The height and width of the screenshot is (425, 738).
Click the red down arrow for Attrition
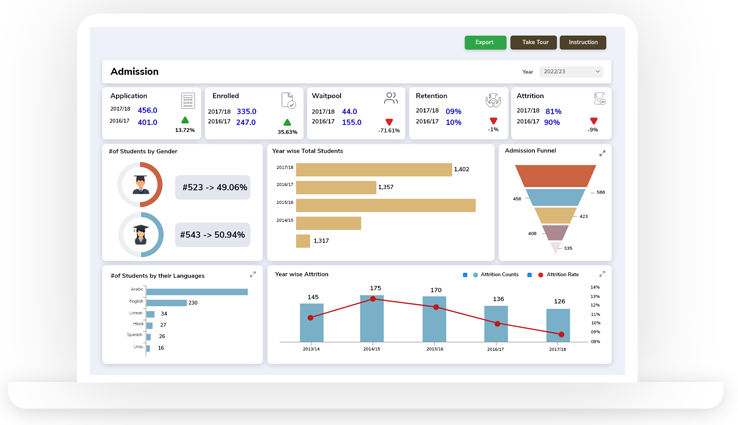[x=594, y=121]
